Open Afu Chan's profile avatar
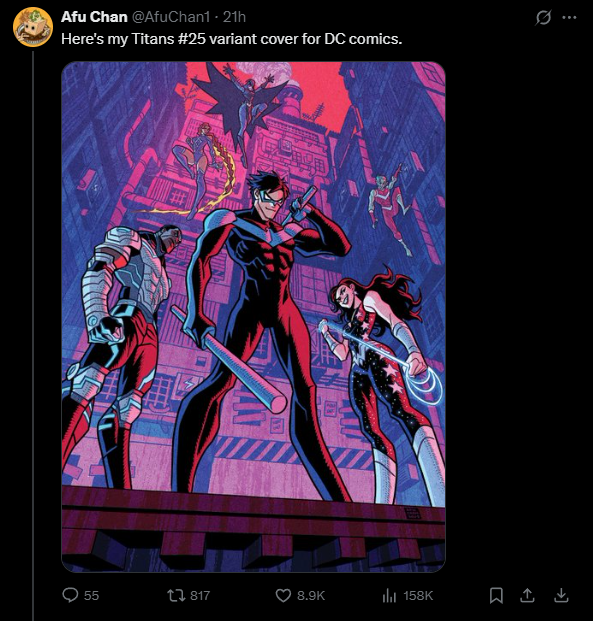 [33, 27]
